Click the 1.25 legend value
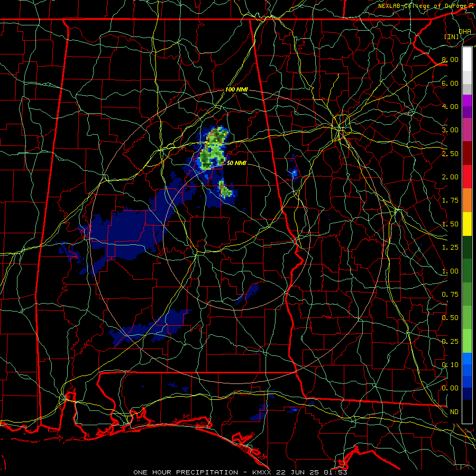Image resolution: width=476 pixels, height=476 pixels. [x=450, y=248]
